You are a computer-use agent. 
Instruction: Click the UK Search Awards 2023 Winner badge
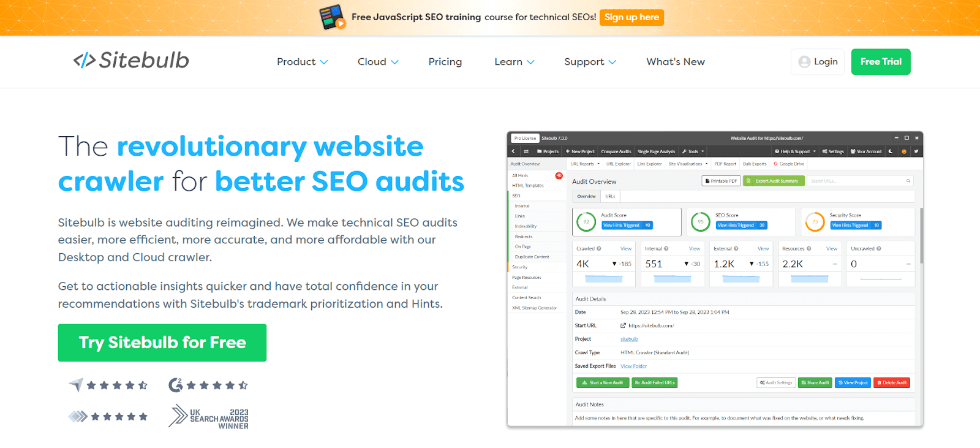209,417
